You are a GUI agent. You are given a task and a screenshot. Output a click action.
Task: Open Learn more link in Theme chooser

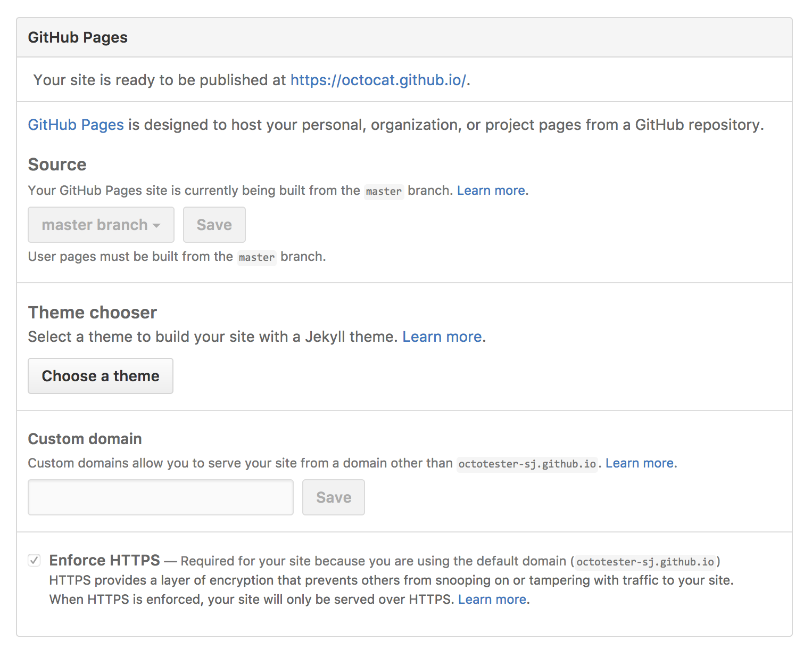pos(442,337)
